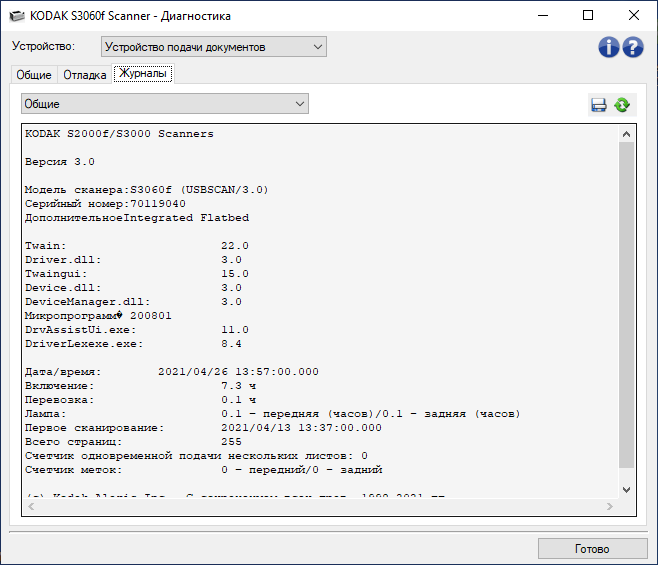658x565 pixels.
Task: Click the 'Всего страниц: 255' line
Action: point(133,442)
